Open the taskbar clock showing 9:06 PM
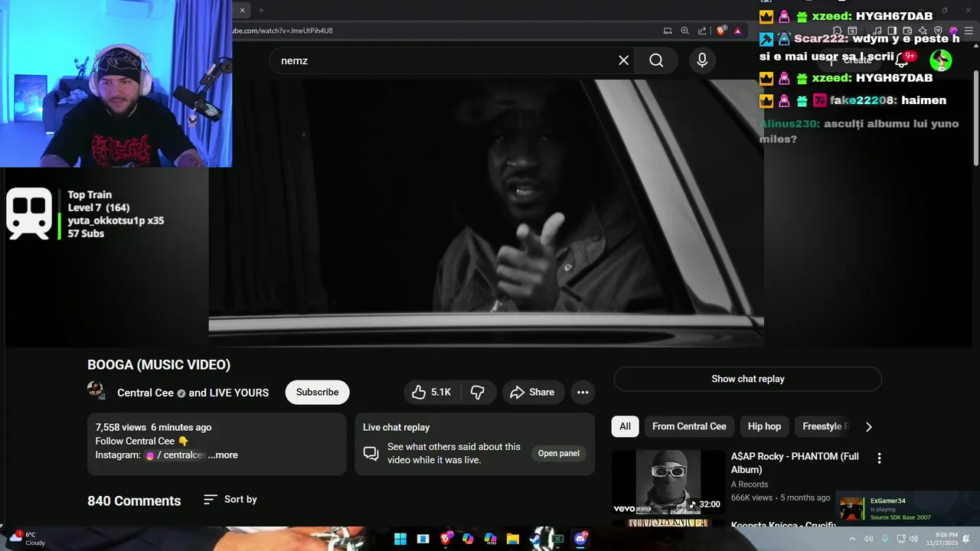Screen dimensions: 980x551 pyautogui.click(x=942, y=539)
